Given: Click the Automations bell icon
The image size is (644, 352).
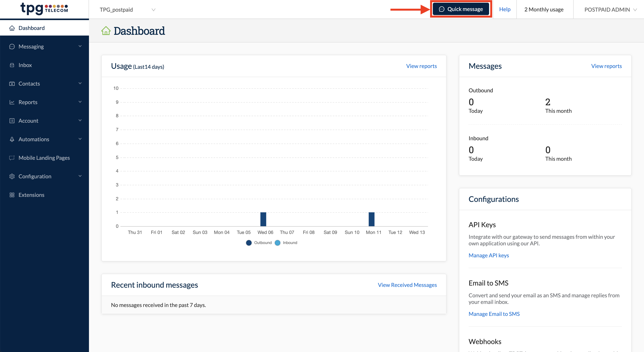Looking at the screenshot, I should coord(12,139).
